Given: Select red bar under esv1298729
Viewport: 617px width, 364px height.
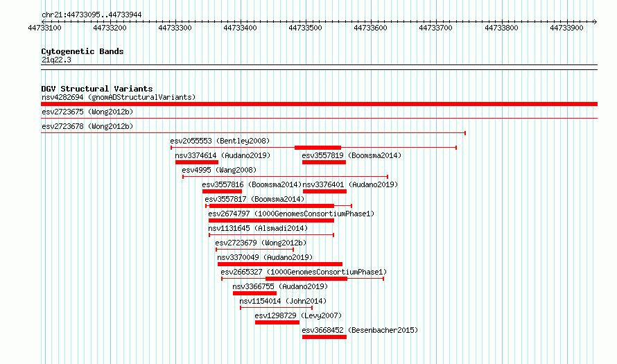Looking at the screenshot, I should point(277,322).
